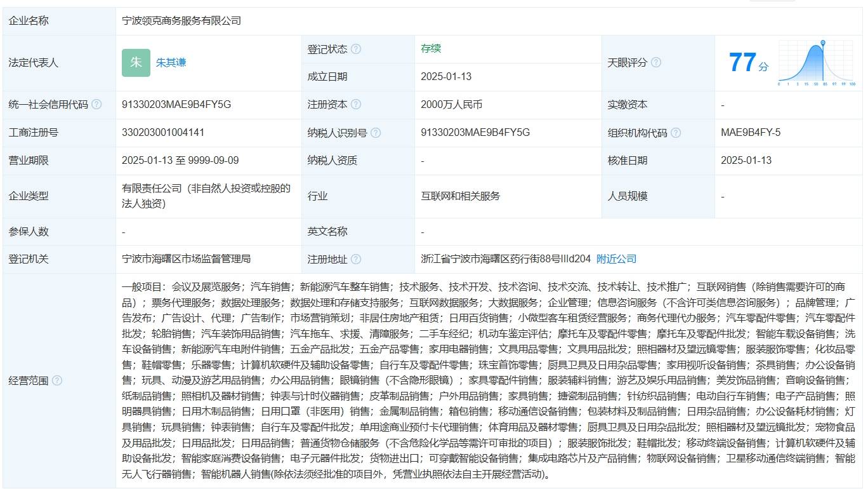The image size is (868, 489).
Task: Click the 人员规模 label
Action: [628, 196]
